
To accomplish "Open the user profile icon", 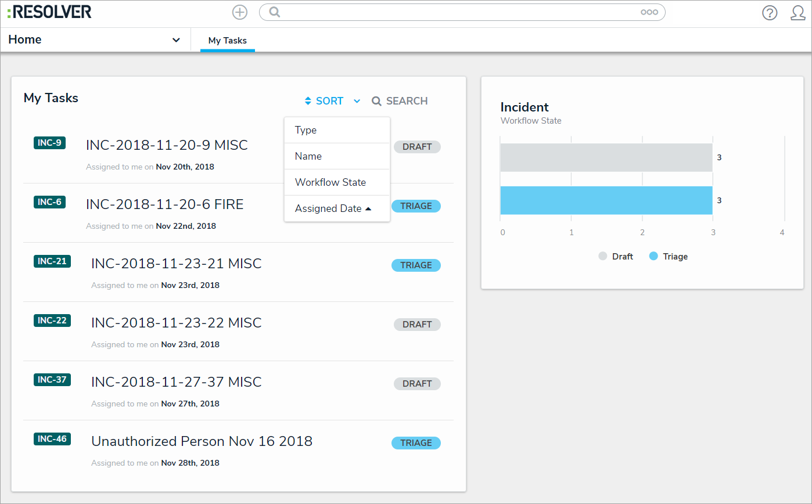I will 798,13.
